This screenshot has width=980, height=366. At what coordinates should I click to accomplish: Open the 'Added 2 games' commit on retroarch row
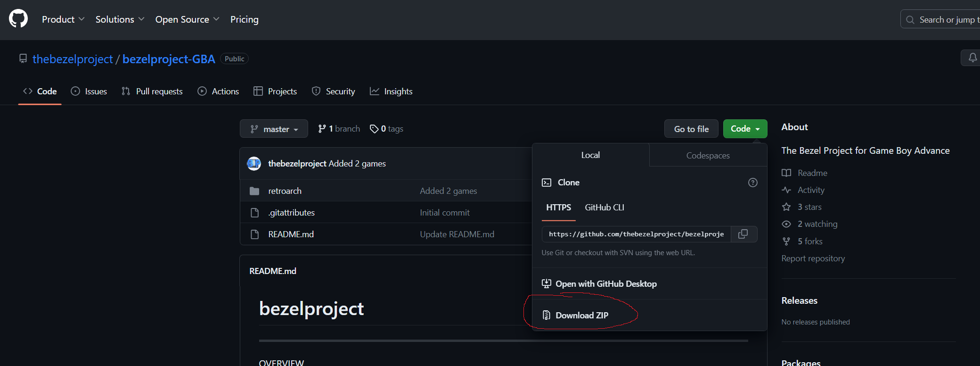click(449, 191)
